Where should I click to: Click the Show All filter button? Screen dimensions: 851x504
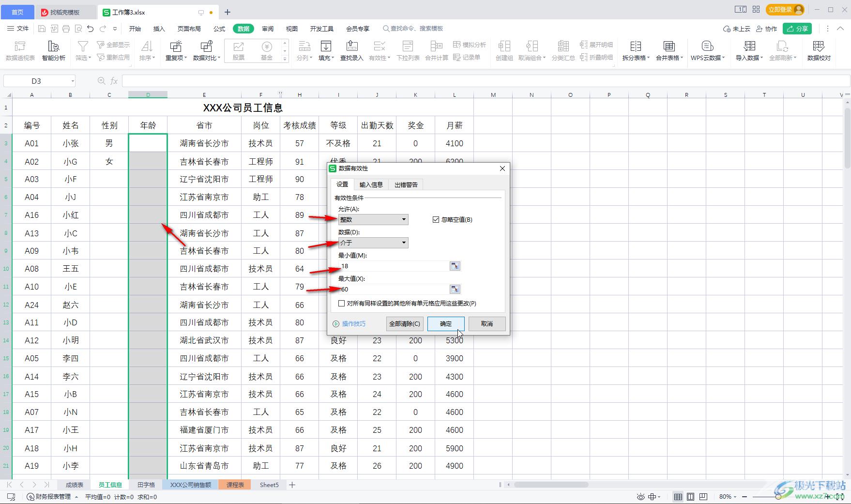pos(113,45)
